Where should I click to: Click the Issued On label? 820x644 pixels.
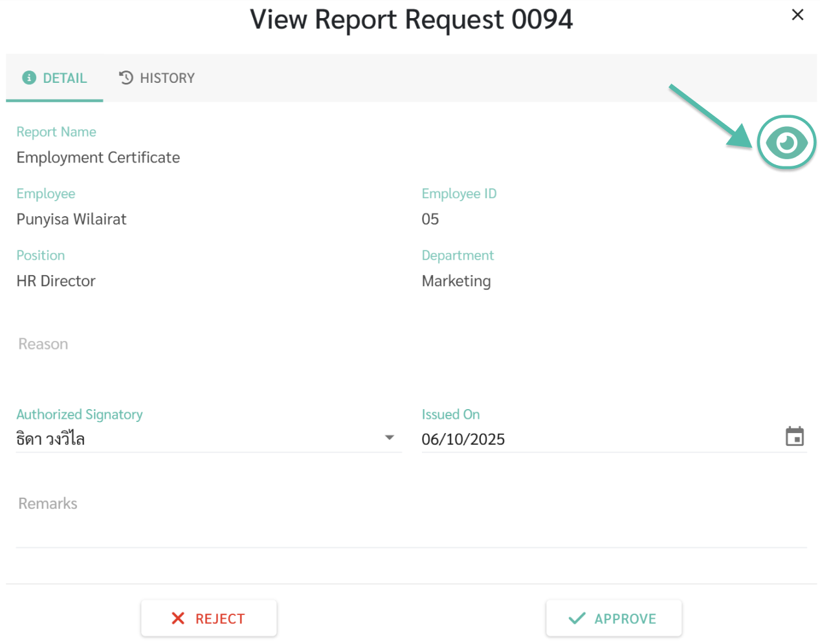450,414
